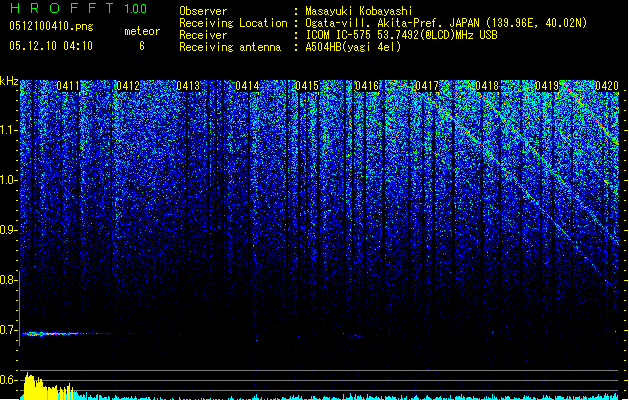
Task: Click the 'Receiver' field label
Action: 203,35
